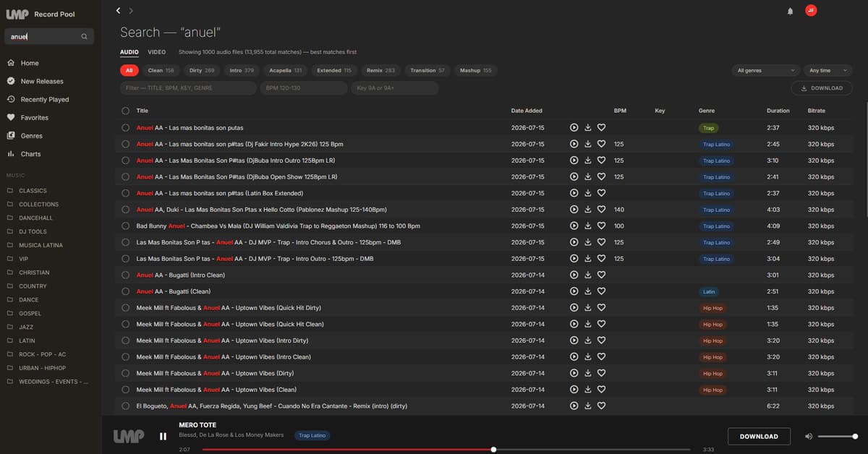Select the 'Las mas bonitas son putas' row circle
868x454 pixels.
point(126,128)
